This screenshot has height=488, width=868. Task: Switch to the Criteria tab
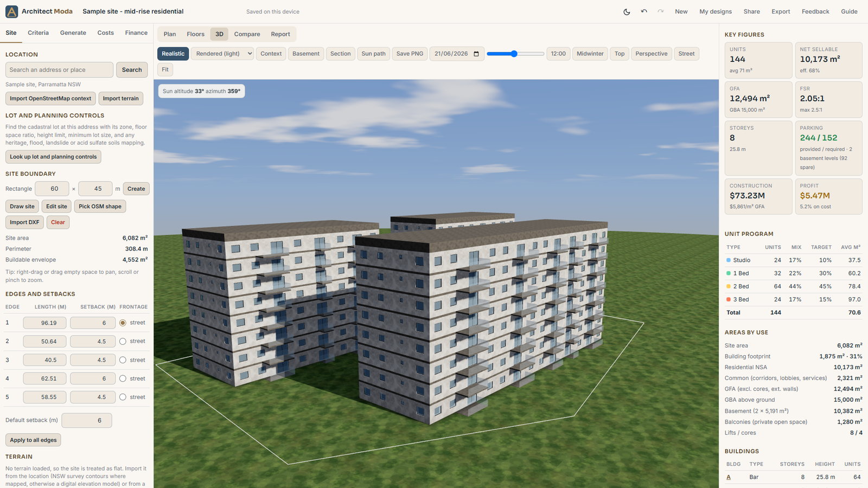[x=38, y=33]
